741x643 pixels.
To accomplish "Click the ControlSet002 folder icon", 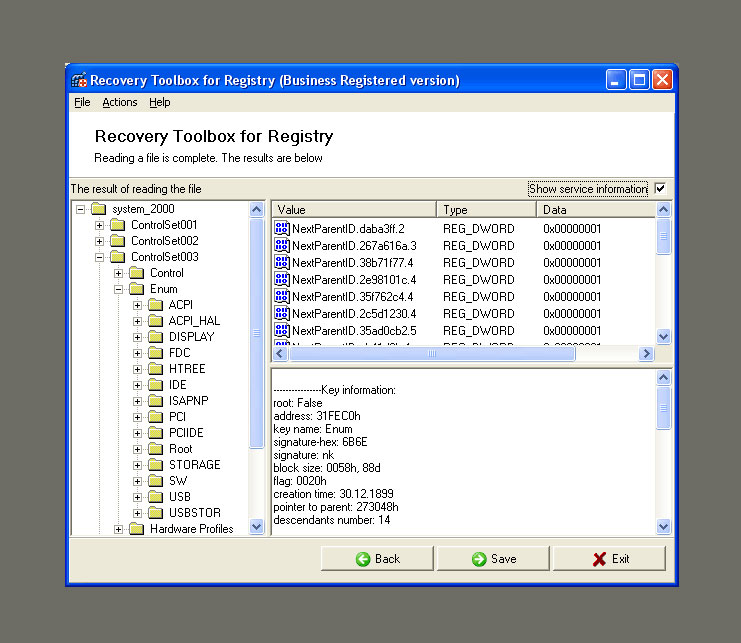I will coord(118,240).
